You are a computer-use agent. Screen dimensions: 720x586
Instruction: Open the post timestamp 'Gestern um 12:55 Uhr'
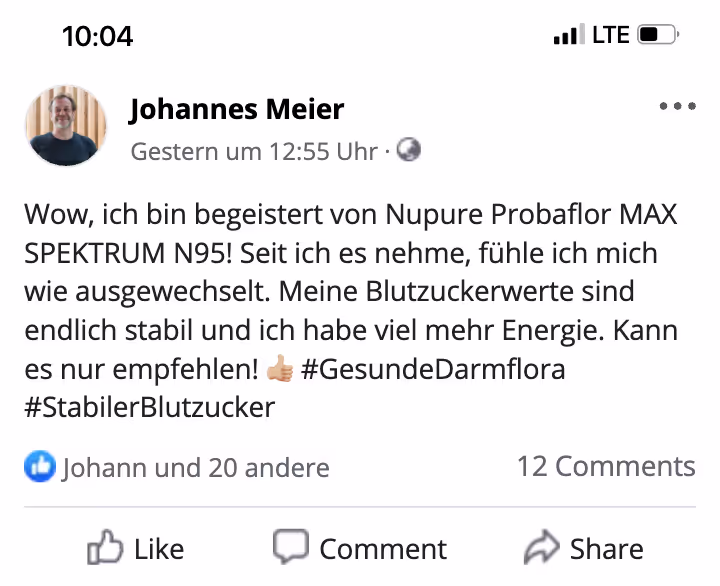(x=254, y=152)
